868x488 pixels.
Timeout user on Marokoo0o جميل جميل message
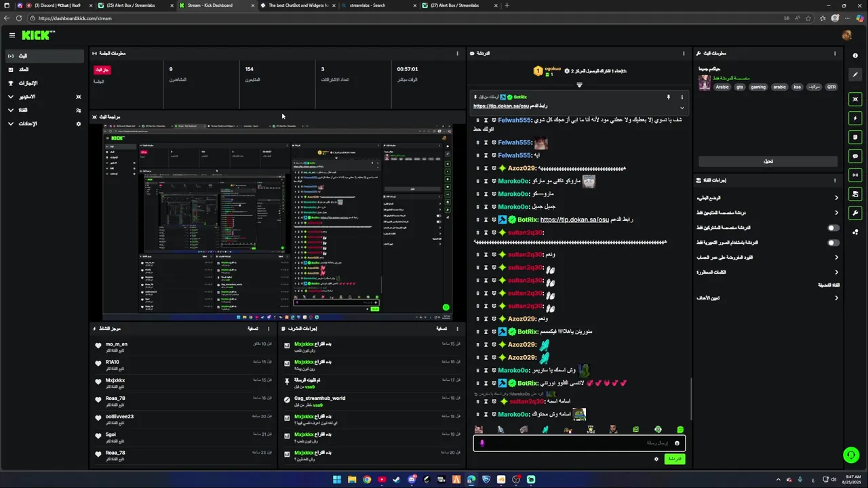486,207
